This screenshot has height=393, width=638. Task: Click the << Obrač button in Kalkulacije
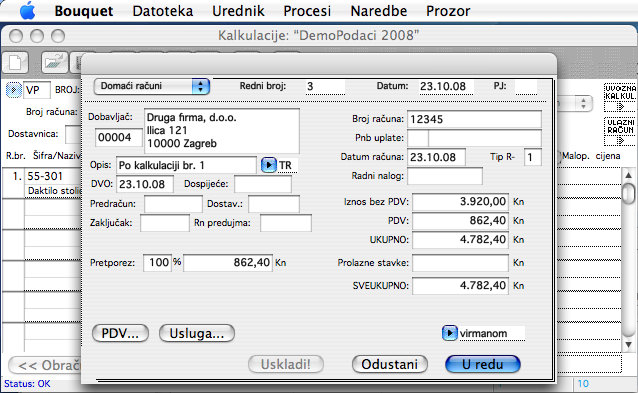(x=45, y=365)
